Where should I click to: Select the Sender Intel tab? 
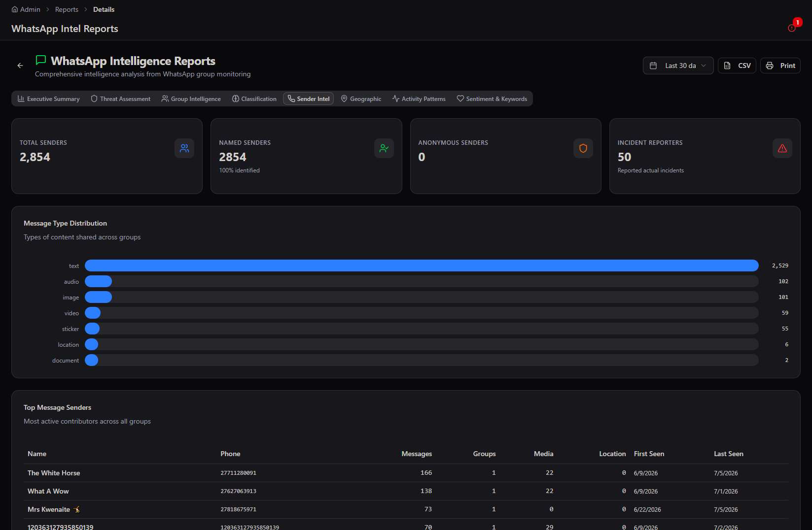[309, 99]
